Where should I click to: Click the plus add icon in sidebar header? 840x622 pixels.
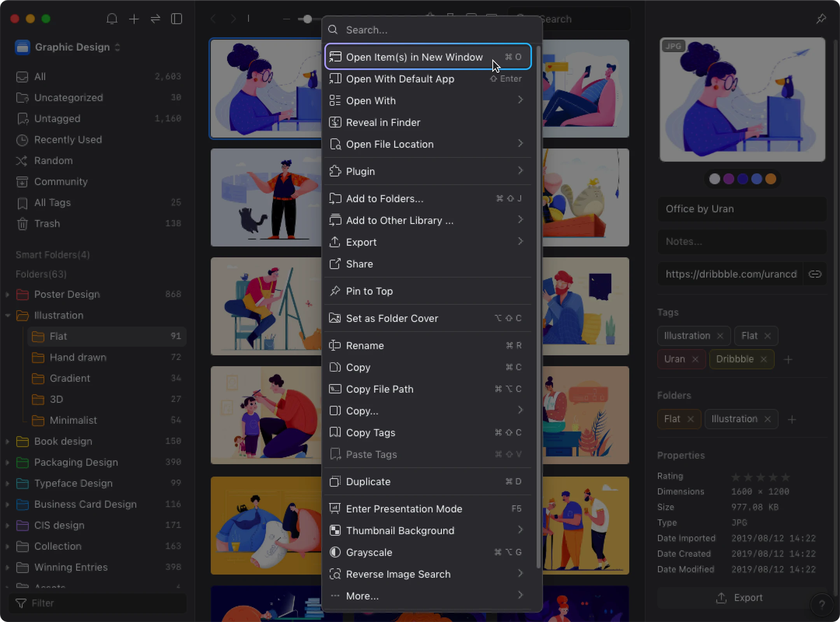[x=134, y=19]
